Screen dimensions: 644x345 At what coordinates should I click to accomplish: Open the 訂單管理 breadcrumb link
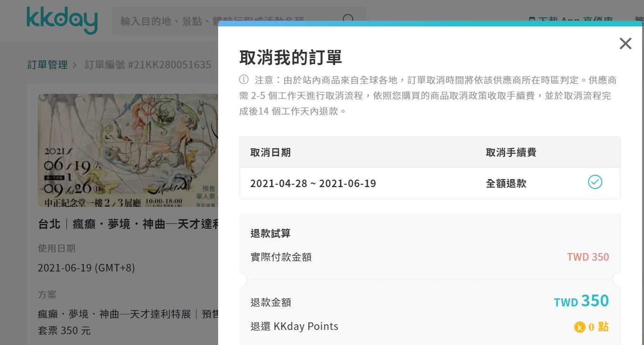[48, 65]
